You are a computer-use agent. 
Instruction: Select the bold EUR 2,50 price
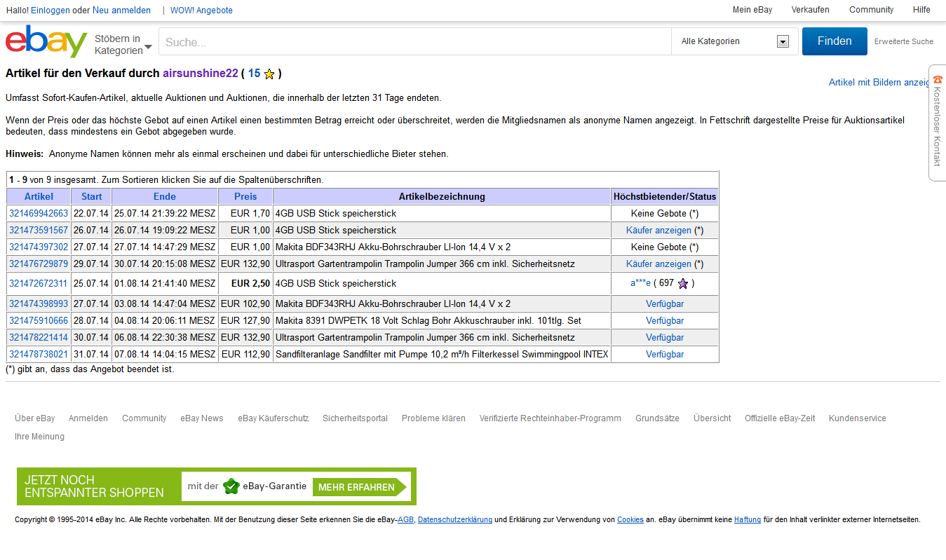coord(251,283)
